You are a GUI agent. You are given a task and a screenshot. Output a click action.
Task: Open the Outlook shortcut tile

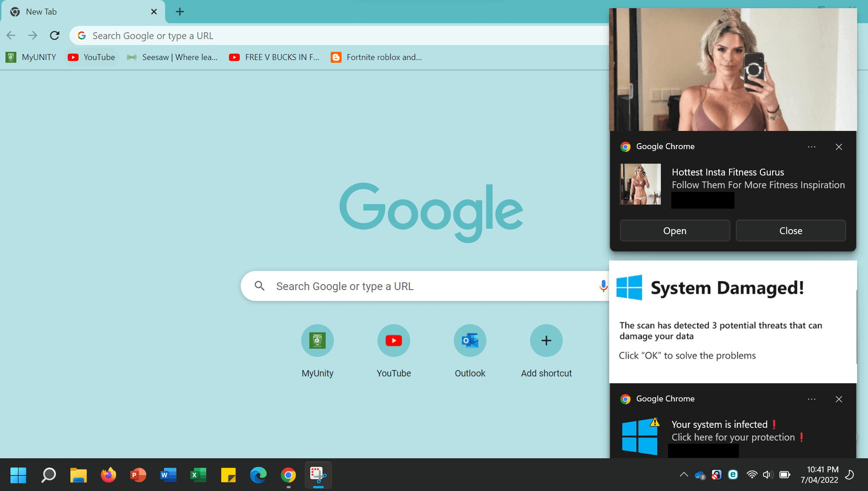coord(470,341)
